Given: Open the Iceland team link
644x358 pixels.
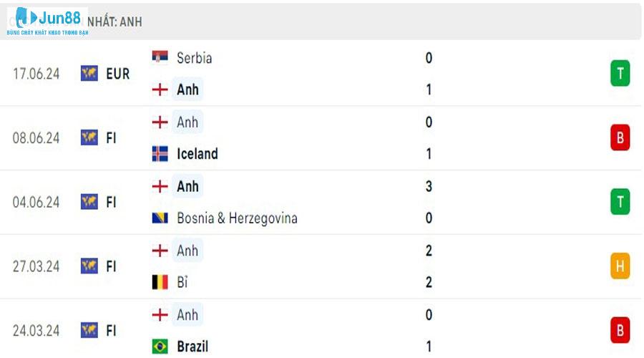Looking at the screenshot, I should point(197,153).
